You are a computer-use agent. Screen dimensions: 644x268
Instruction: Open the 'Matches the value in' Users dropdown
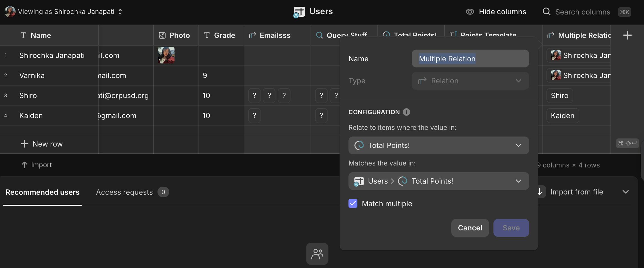pos(439,181)
